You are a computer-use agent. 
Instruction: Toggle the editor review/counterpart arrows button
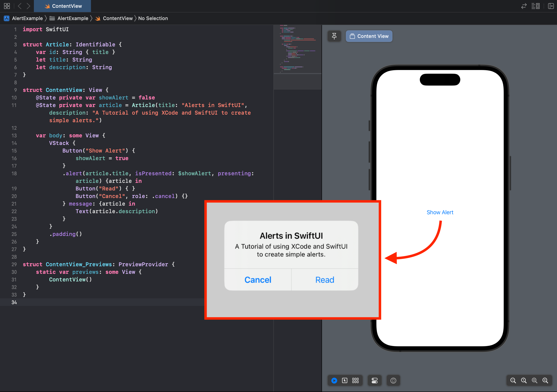(x=524, y=6)
